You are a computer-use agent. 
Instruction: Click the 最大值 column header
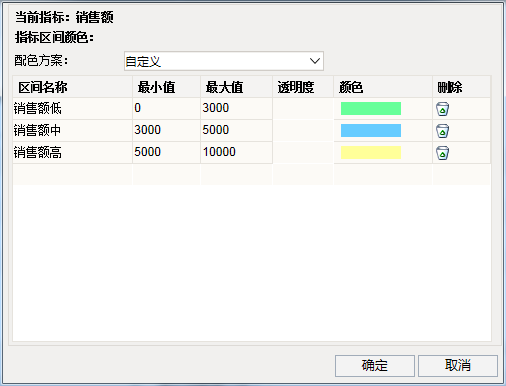click(x=236, y=87)
